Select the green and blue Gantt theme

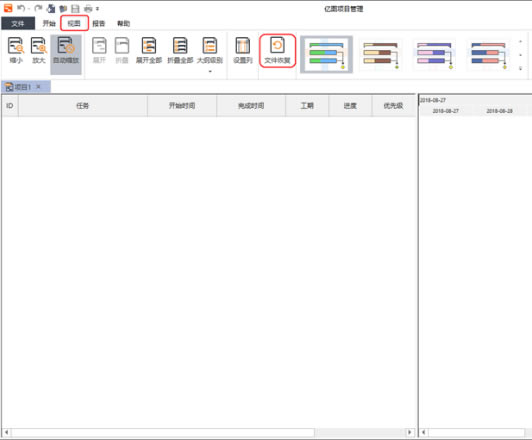coord(327,55)
